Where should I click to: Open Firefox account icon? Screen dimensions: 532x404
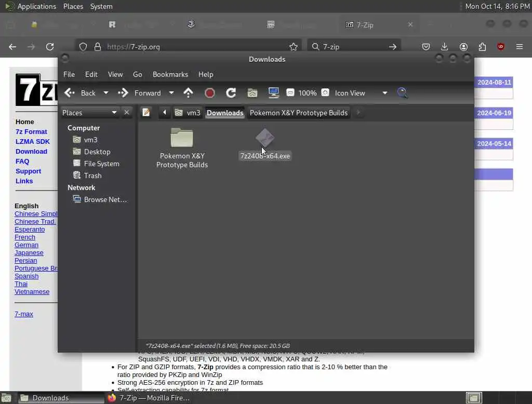(463, 47)
